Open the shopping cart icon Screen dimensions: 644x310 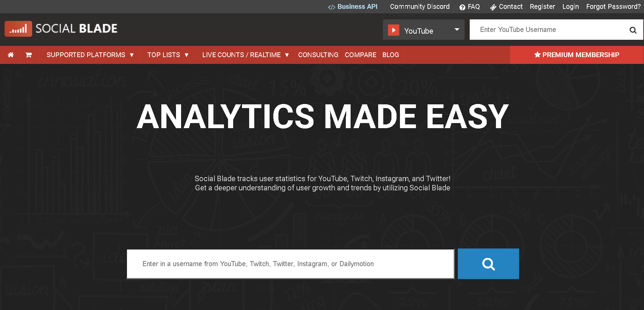29,55
